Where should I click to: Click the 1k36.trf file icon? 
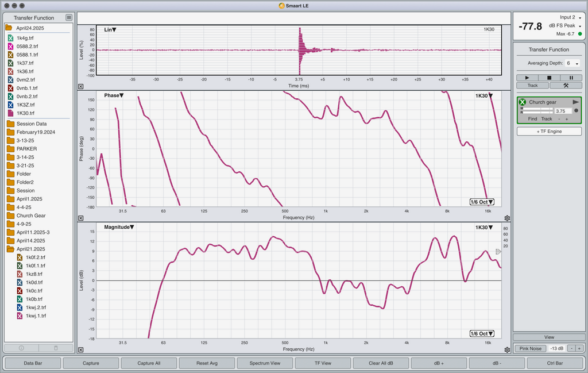[10, 71]
